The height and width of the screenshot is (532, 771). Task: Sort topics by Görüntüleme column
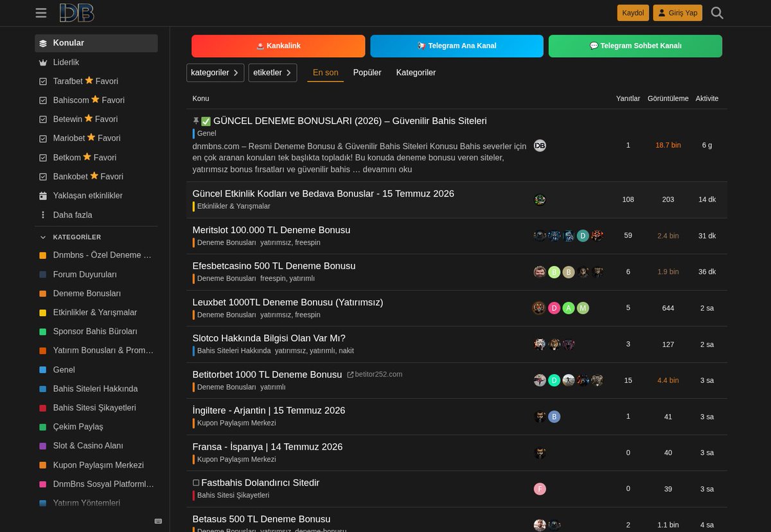pos(668,98)
